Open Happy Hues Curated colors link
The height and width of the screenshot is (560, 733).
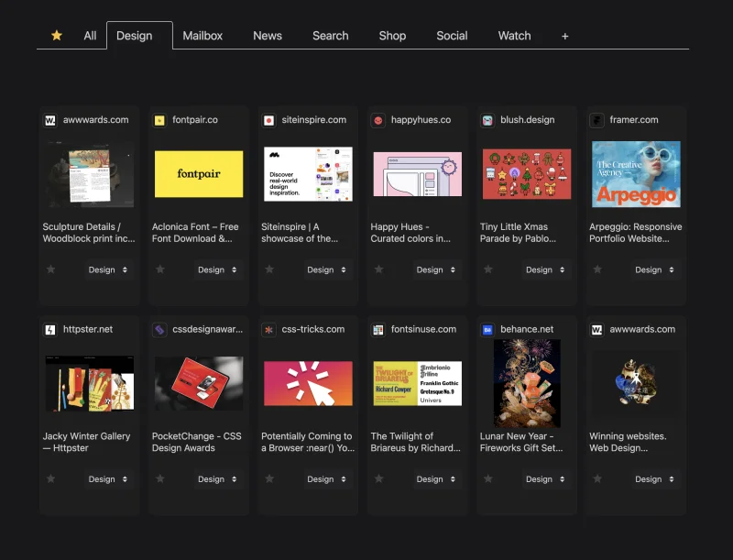tap(410, 232)
